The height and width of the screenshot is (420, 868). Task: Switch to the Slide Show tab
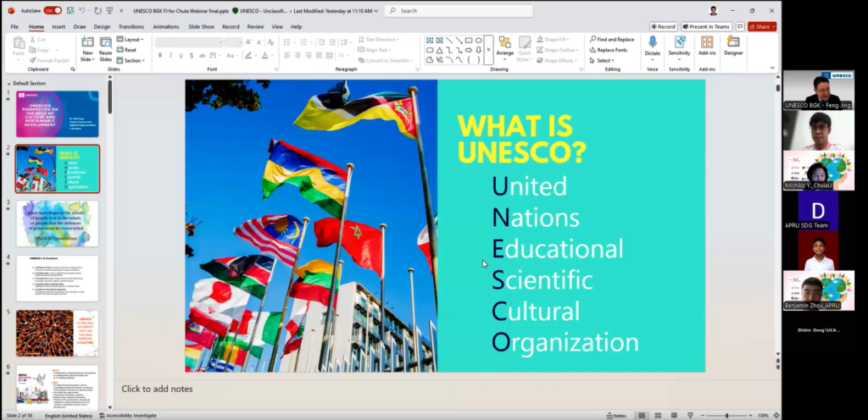[201, 26]
